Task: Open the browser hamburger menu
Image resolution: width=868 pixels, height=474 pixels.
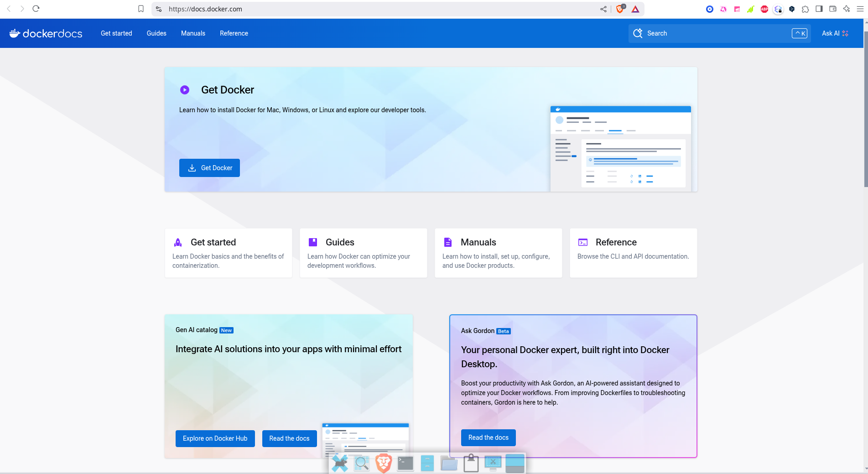Action: [x=860, y=9]
